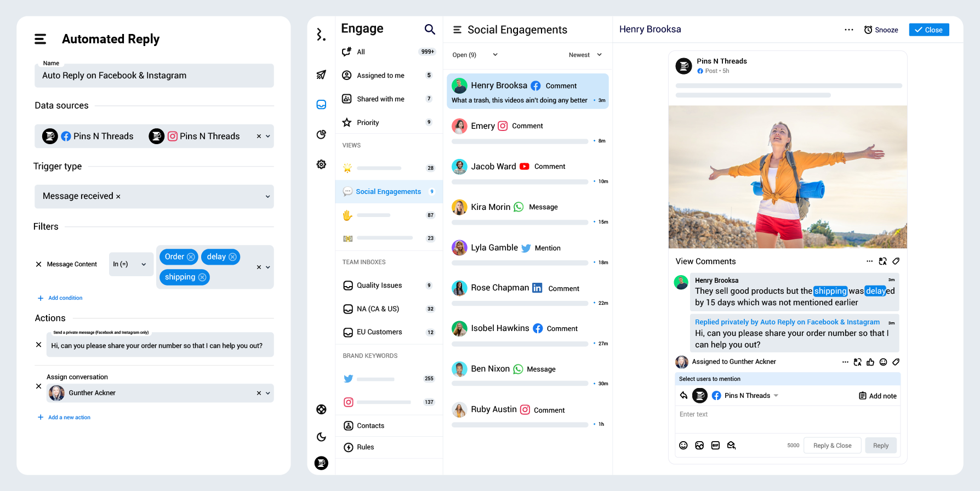Click the search icon next to Engage
The height and width of the screenshot is (491, 980).
click(x=430, y=29)
